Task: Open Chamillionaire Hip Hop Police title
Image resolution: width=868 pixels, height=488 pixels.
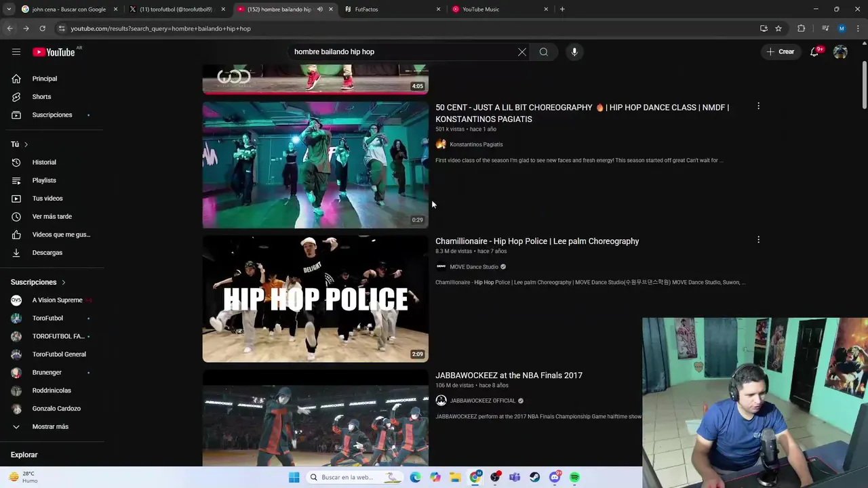Action: pyautogui.click(x=537, y=241)
